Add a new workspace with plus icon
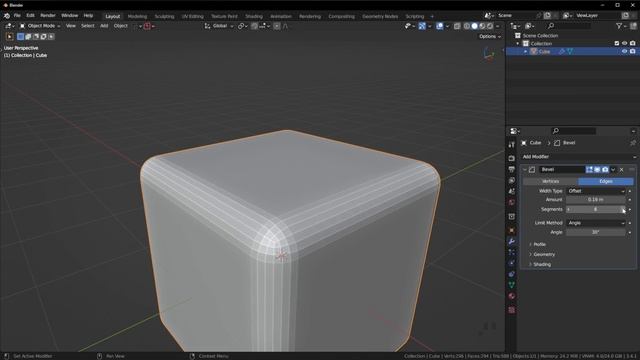 [432, 16]
